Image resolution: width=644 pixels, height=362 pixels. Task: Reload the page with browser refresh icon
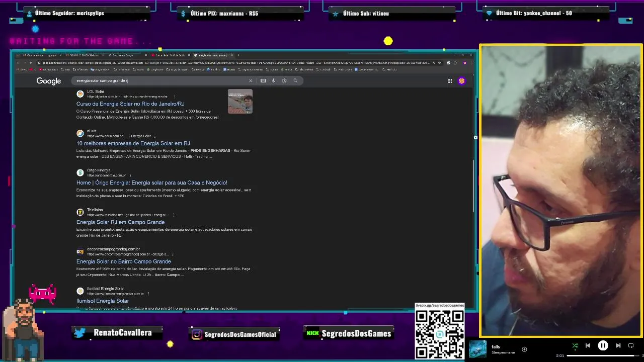[31, 63]
